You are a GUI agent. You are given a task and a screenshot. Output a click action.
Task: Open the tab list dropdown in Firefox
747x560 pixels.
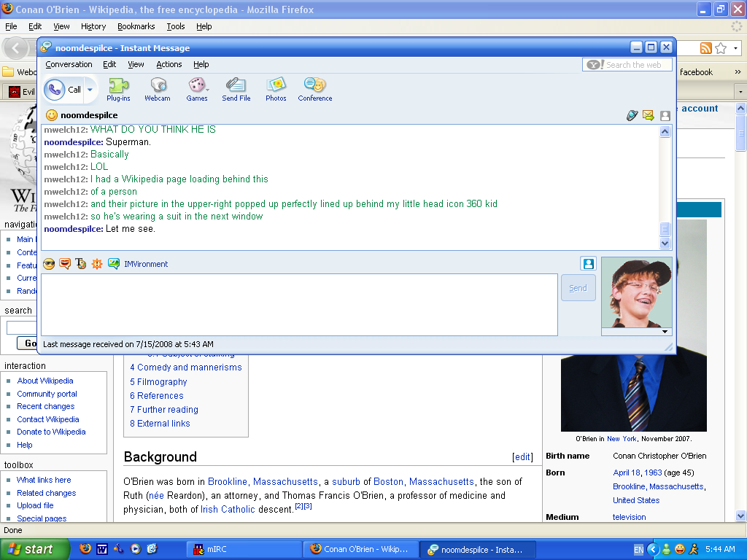click(x=740, y=91)
